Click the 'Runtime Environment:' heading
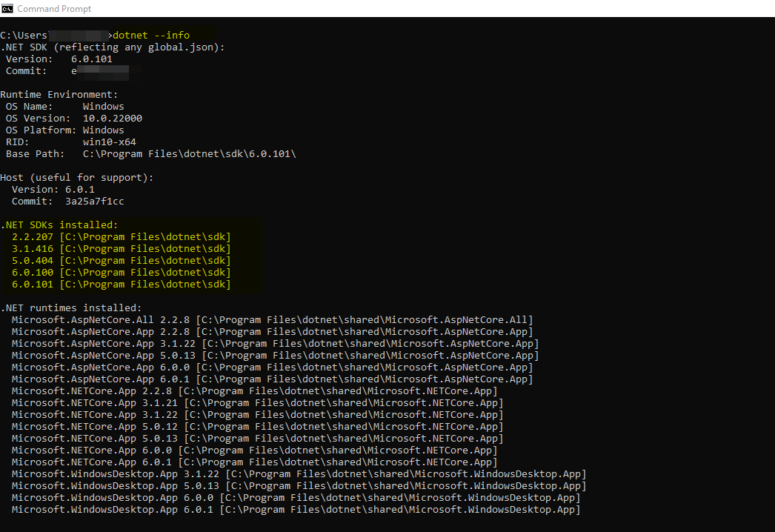775x532 pixels. click(x=59, y=94)
